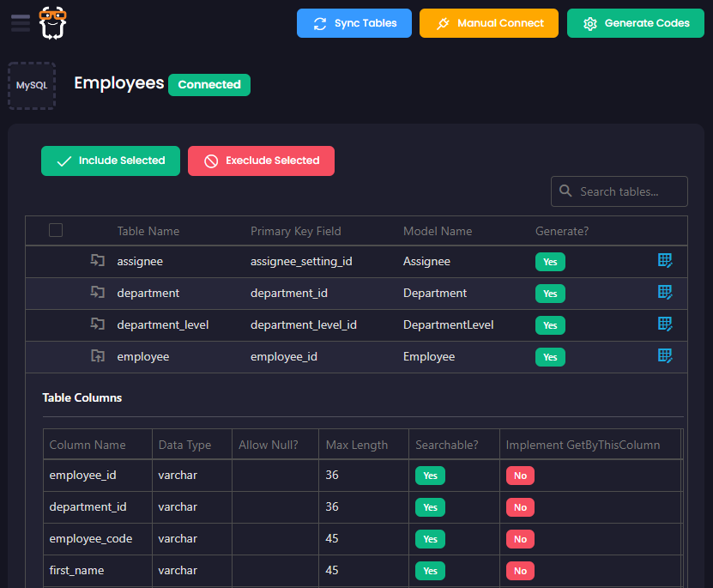Toggle GetByThisColumn No for employee_code

coord(520,539)
